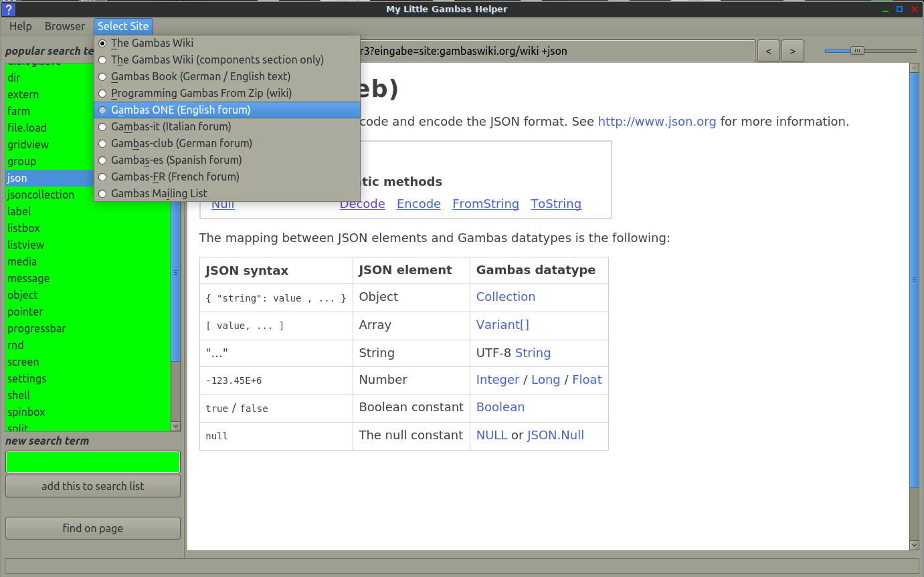The image size is (924, 577).
Task: Open the Select Site menu
Action: (123, 26)
